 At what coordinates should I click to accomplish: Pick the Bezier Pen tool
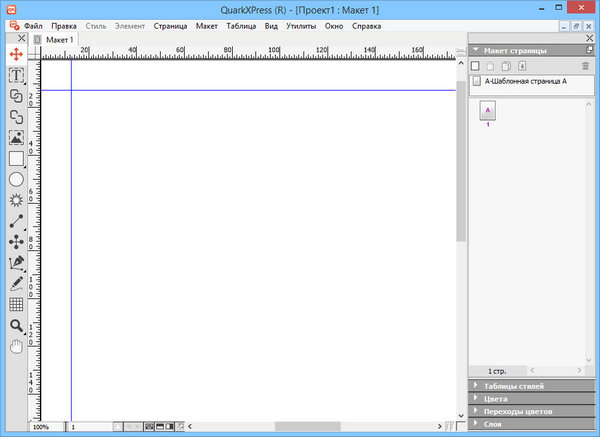pyautogui.click(x=16, y=263)
